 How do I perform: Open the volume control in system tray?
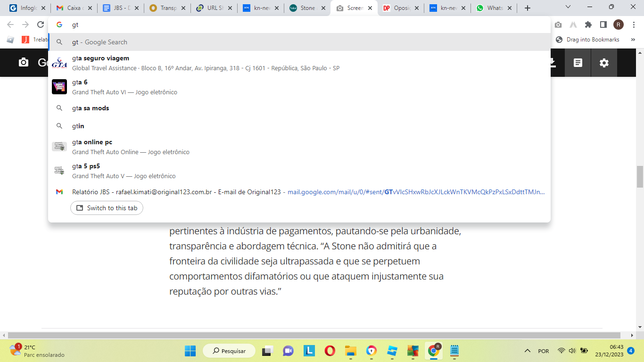pos(572,351)
